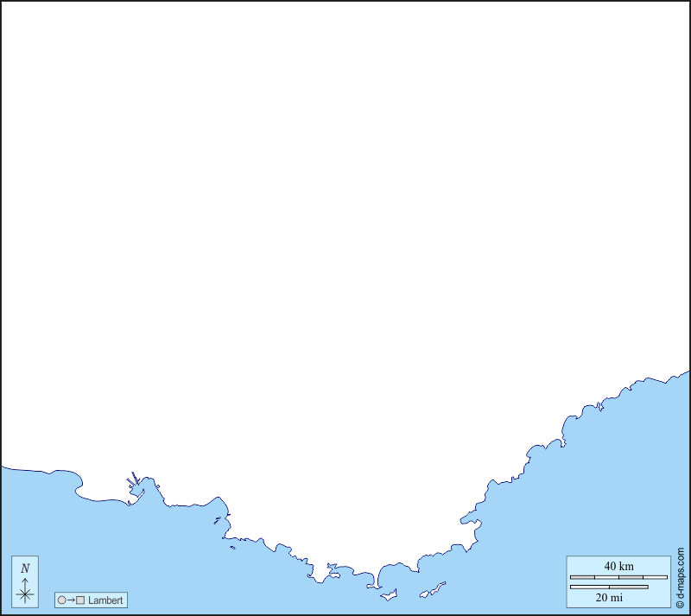Select the Lambert projection label

(x=105, y=600)
